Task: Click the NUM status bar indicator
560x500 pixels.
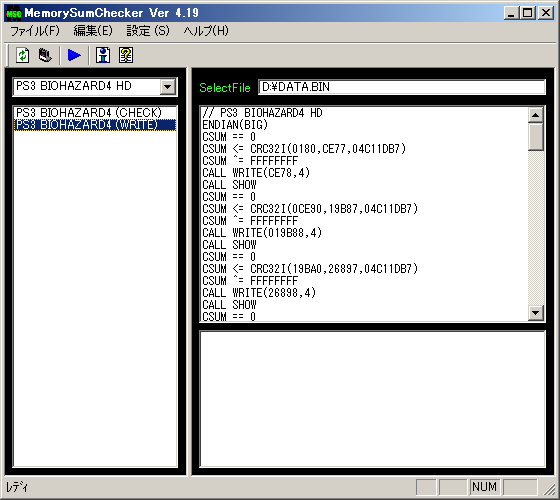Action: pyautogui.click(x=484, y=487)
